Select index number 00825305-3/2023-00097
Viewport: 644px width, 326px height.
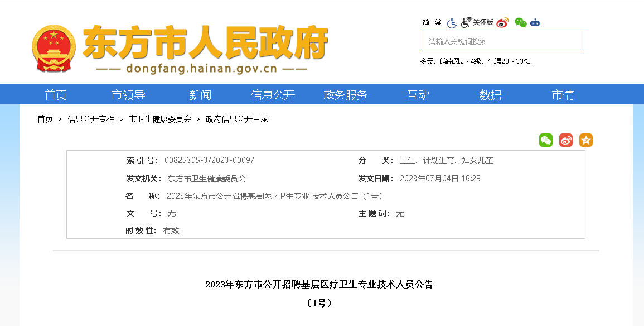(210, 160)
